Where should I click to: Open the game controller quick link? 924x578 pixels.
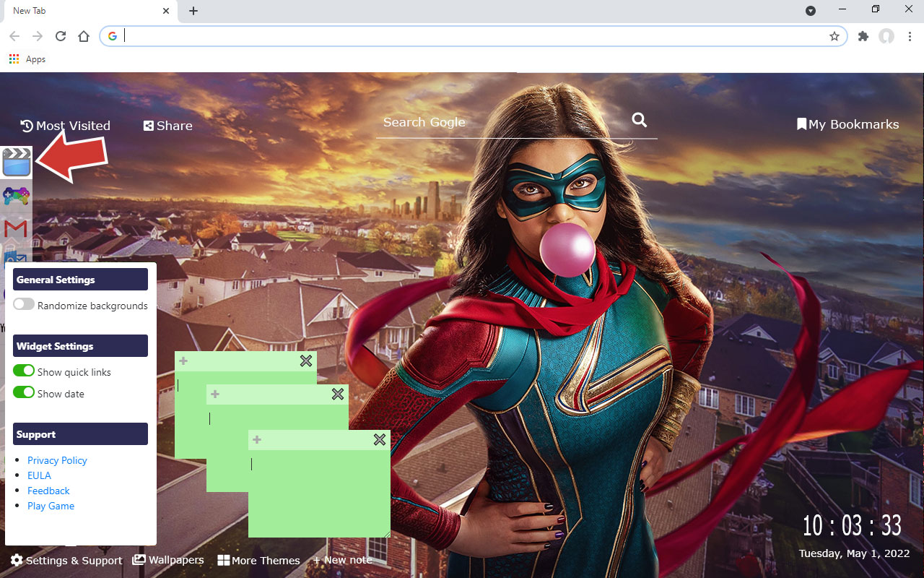click(x=16, y=196)
